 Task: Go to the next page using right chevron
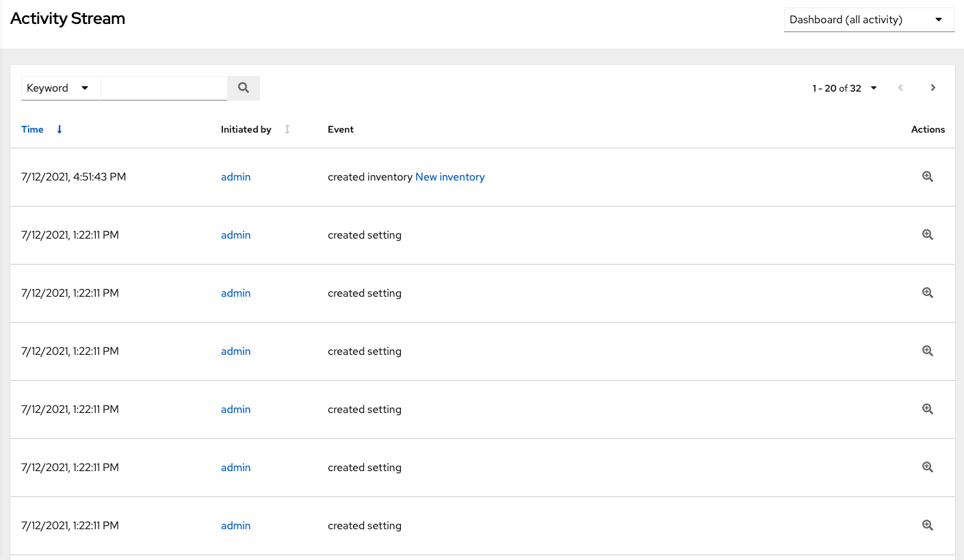click(x=933, y=88)
